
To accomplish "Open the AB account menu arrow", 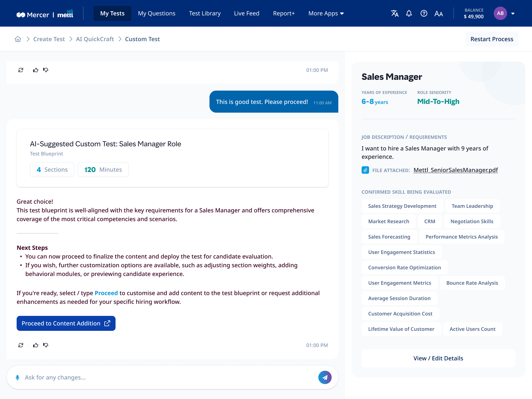I will pyautogui.click(x=513, y=14).
